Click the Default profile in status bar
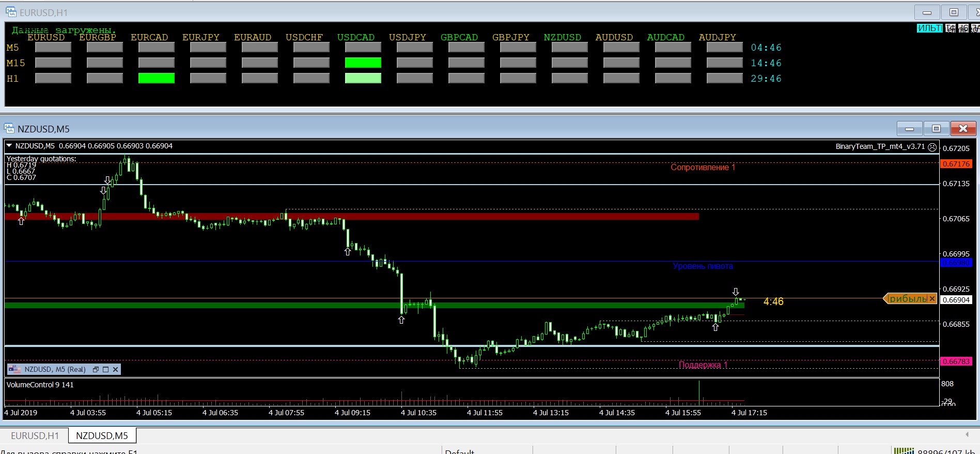This screenshot has width=980, height=454. pos(460,451)
